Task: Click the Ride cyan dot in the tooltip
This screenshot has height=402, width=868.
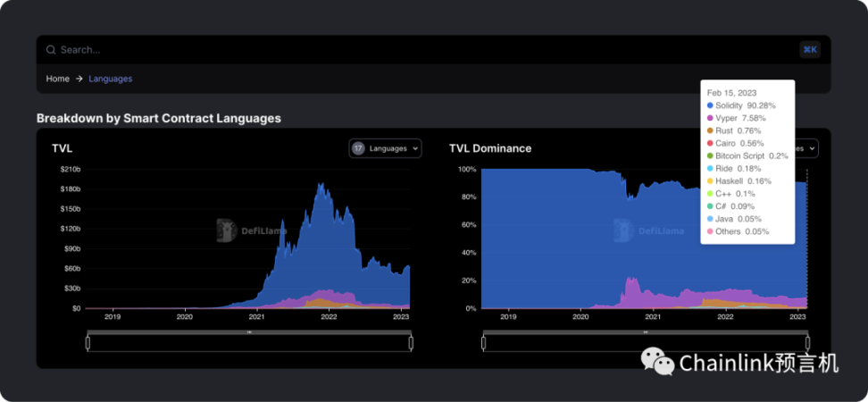Action: coord(710,168)
